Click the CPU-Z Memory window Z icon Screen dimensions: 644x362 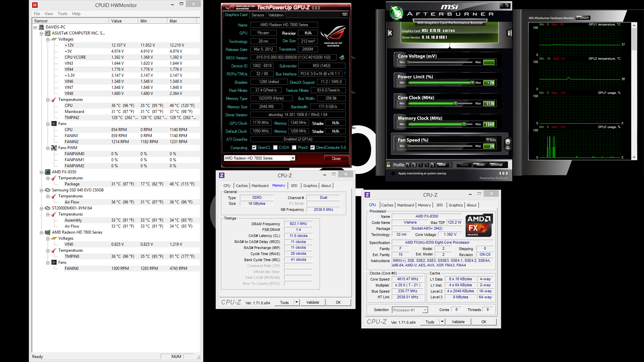(x=222, y=175)
